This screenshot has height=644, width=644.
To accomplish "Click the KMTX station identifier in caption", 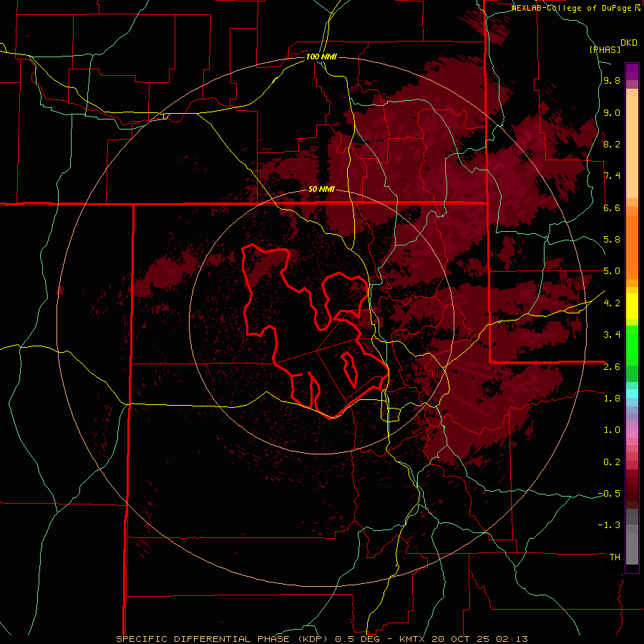I will (x=413, y=639).
